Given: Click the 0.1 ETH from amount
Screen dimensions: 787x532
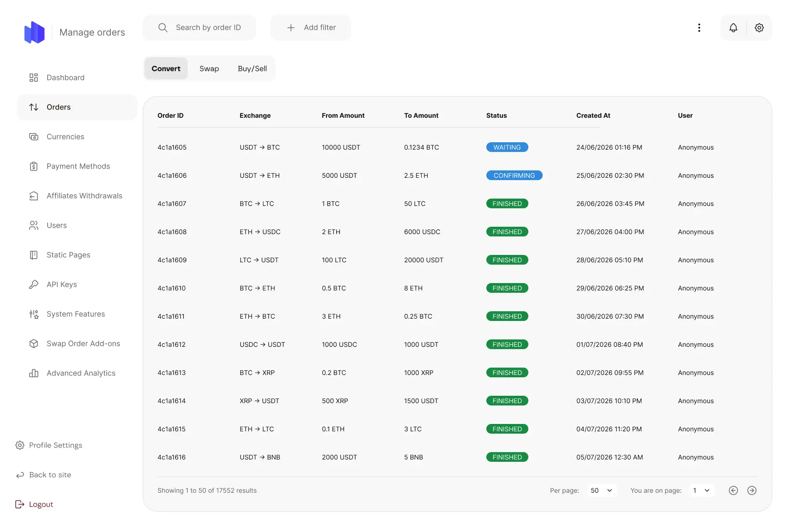Looking at the screenshot, I should (333, 429).
